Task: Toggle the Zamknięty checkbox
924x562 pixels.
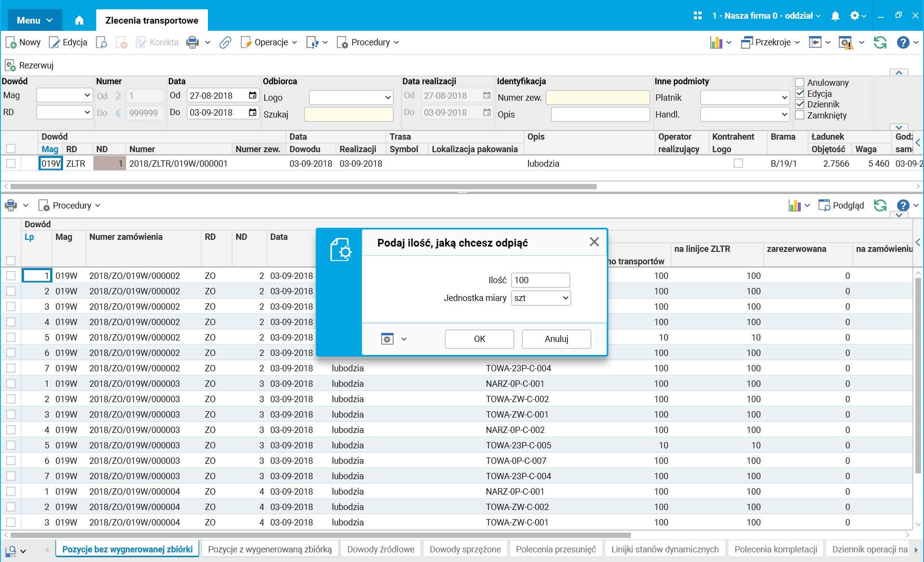Action: (x=800, y=116)
